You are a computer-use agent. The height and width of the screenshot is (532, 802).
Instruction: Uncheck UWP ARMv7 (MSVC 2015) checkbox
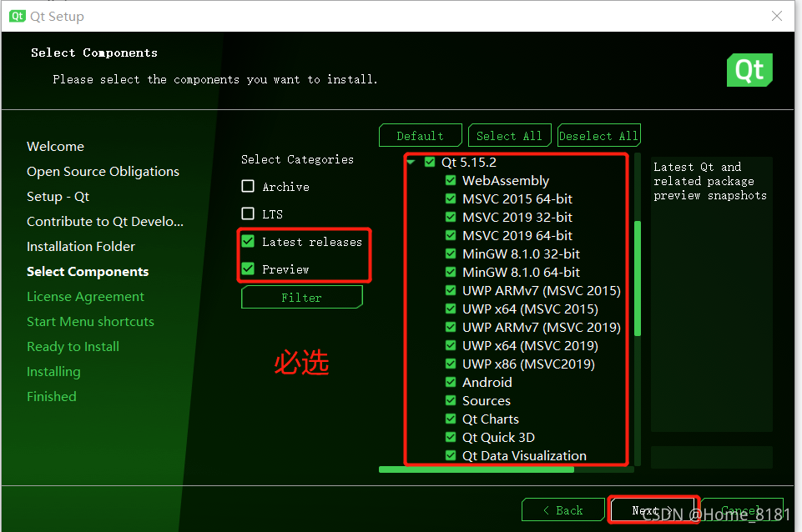point(451,291)
